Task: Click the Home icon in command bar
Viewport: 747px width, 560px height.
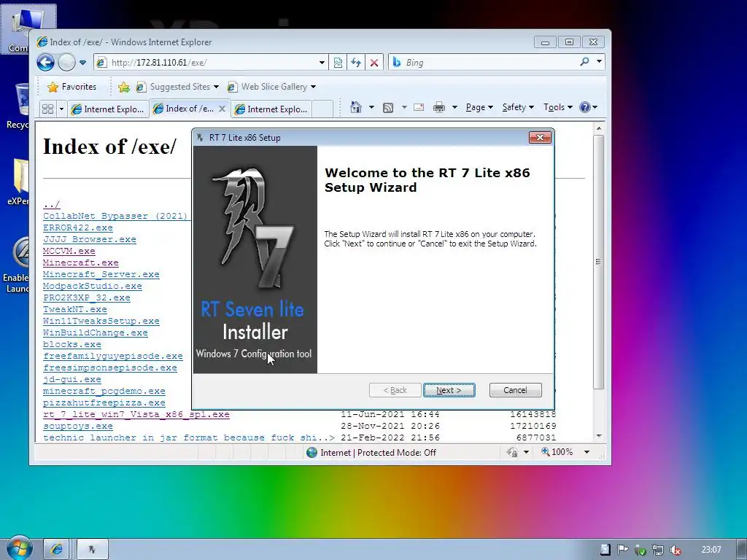Action: tap(355, 107)
